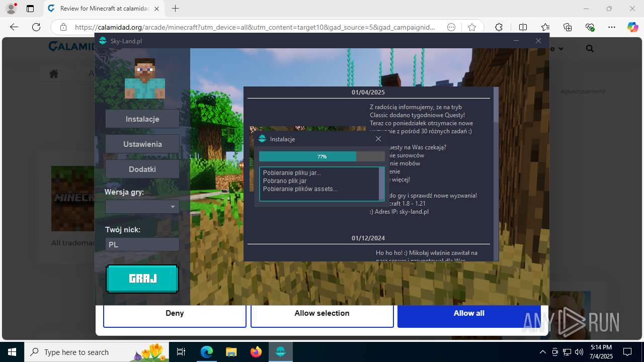
Task: Open Task View on taskbar
Action: tap(182, 352)
